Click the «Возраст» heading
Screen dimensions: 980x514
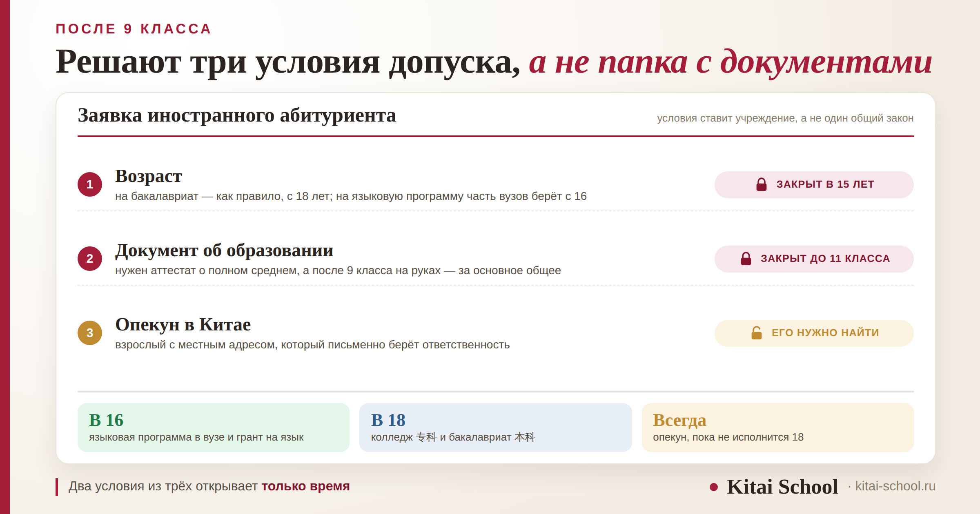click(x=148, y=176)
